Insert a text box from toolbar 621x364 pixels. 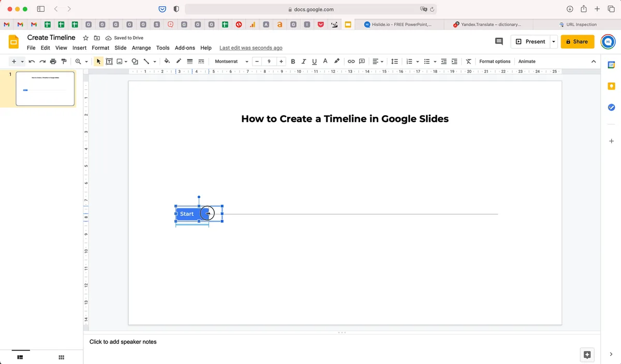(x=109, y=62)
